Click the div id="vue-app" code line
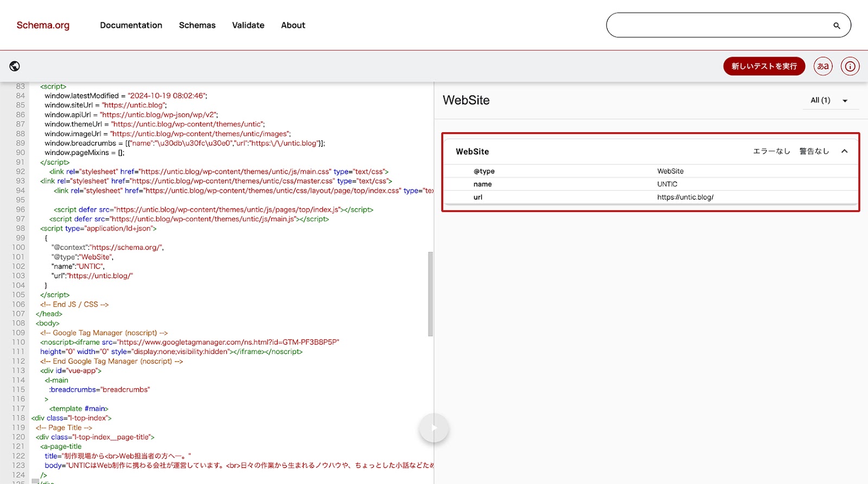Image resolution: width=868 pixels, height=484 pixels. point(71,371)
